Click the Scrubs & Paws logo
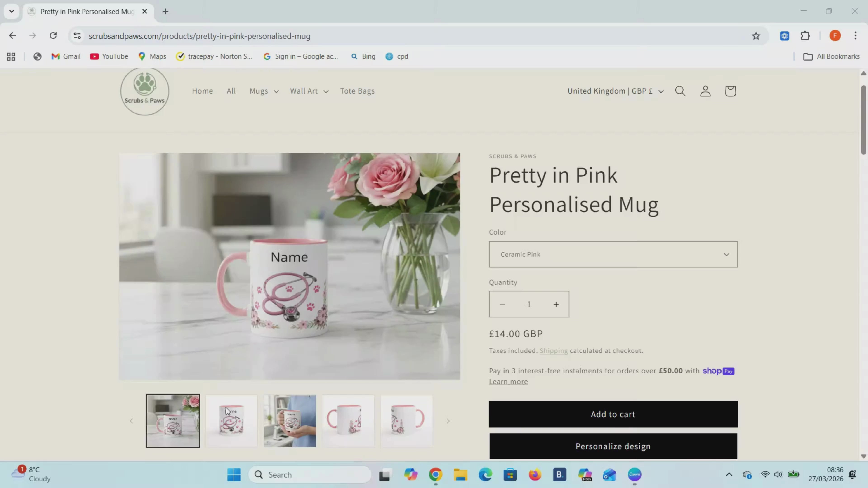Screen dimensions: 868x488 coord(145,91)
